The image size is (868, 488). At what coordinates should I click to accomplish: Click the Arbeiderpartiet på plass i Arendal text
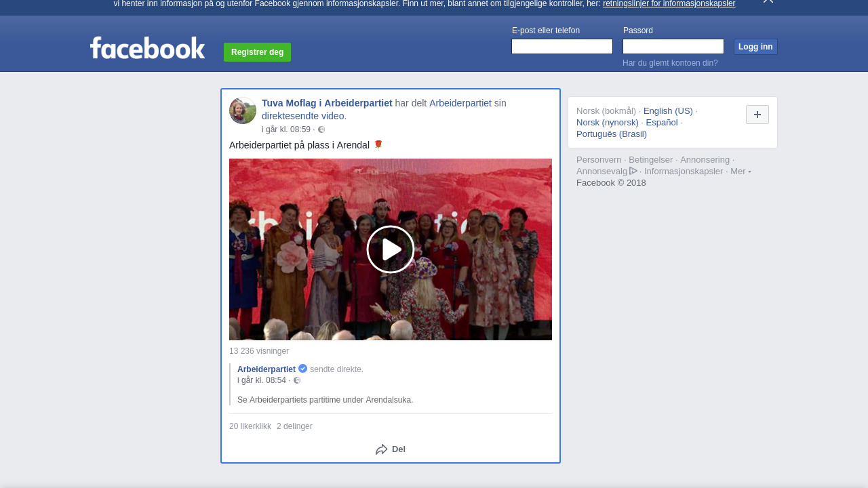299,145
